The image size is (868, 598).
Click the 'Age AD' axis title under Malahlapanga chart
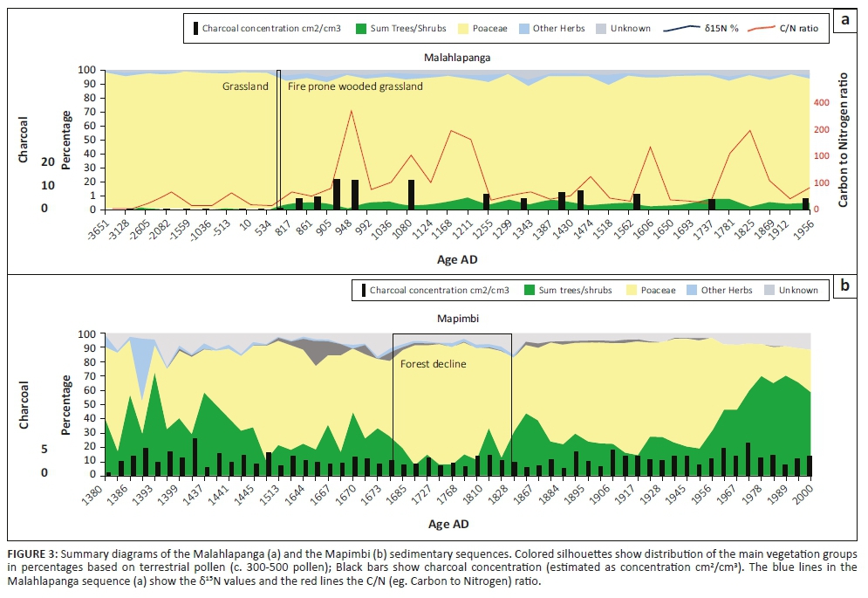(457, 259)
